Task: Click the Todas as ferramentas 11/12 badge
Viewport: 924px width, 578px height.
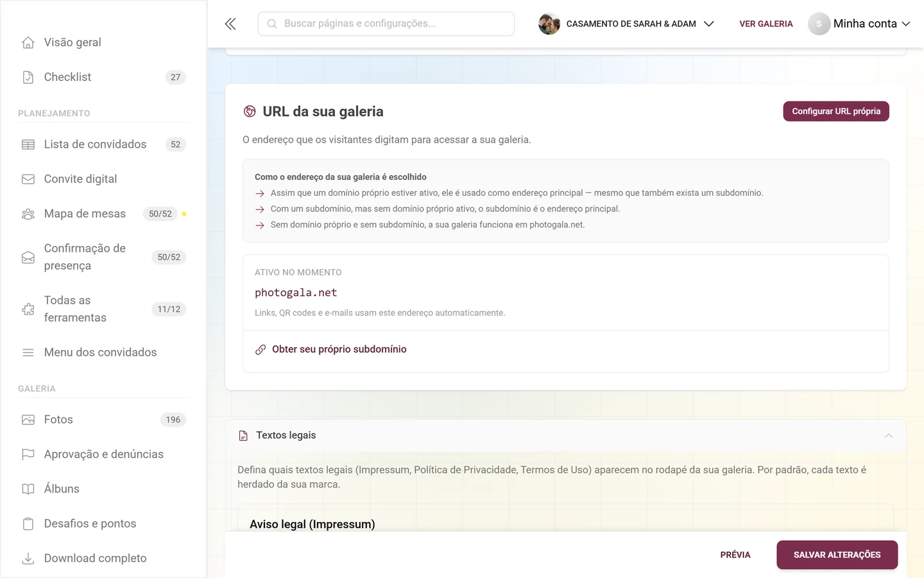Action: click(169, 309)
